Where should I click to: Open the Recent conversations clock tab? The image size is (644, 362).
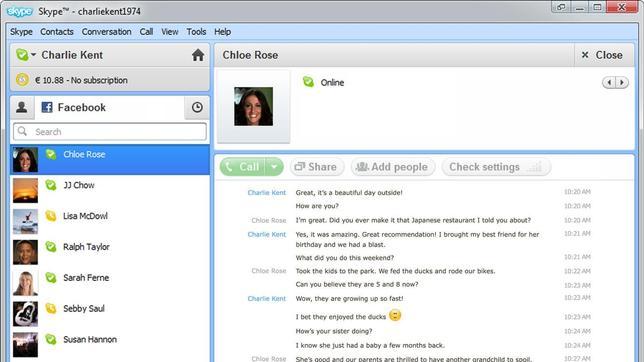(197, 108)
